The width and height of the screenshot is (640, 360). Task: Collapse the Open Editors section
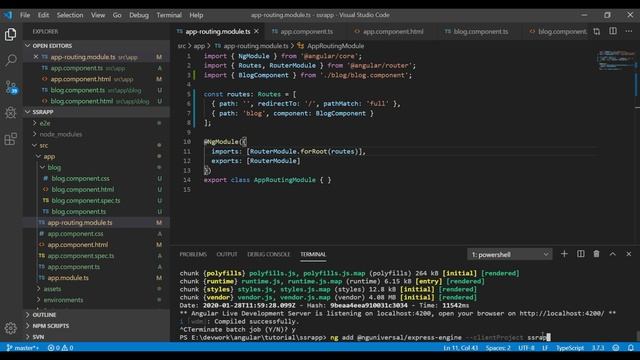coord(28,46)
